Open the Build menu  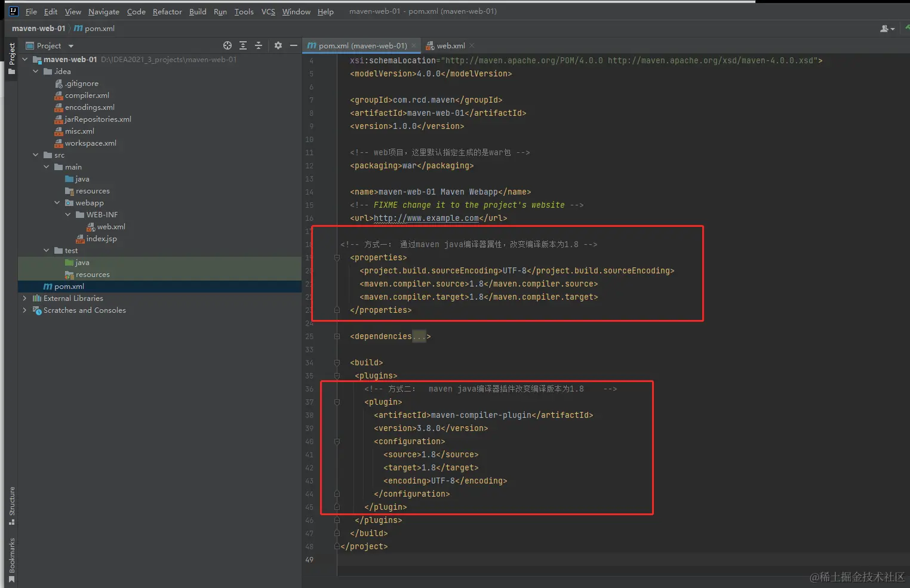pyautogui.click(x=198, y=11)
